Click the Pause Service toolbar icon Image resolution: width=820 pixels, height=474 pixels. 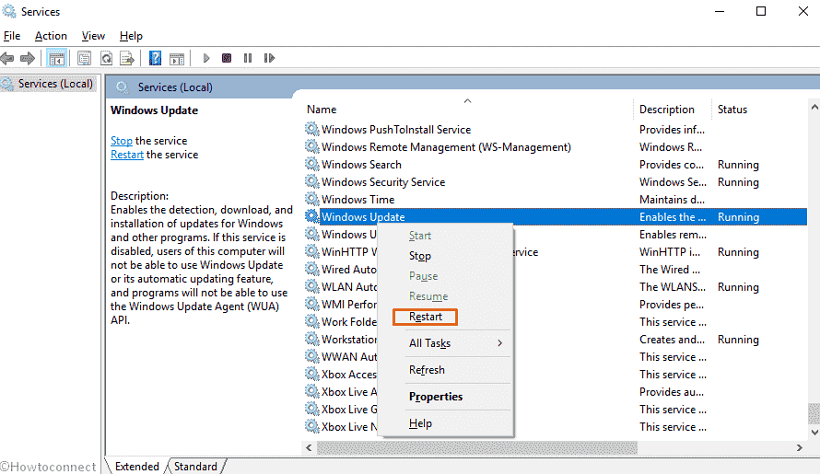(x=248, y=58)
